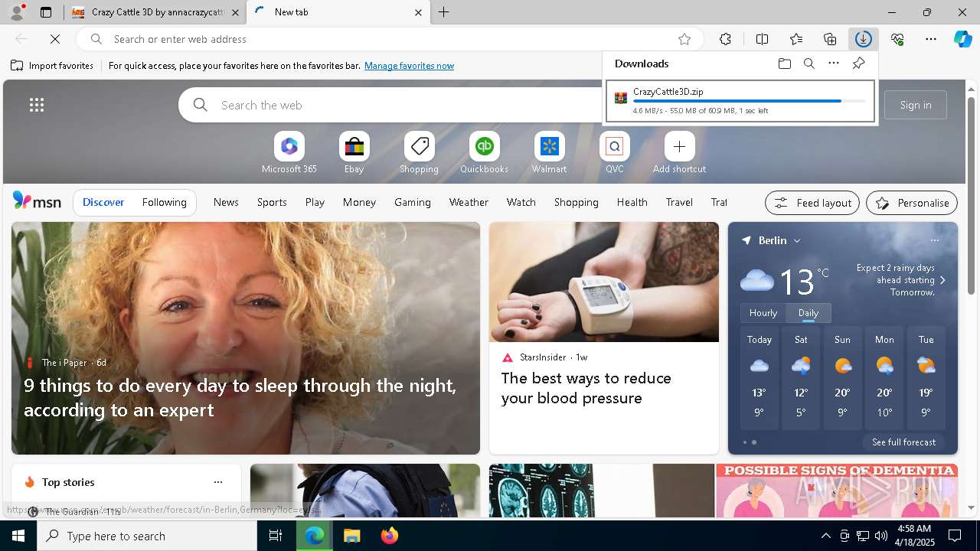Open See full forecast link
The height and width of the screenshot is (551, 980).
click(x=903, y=442)
